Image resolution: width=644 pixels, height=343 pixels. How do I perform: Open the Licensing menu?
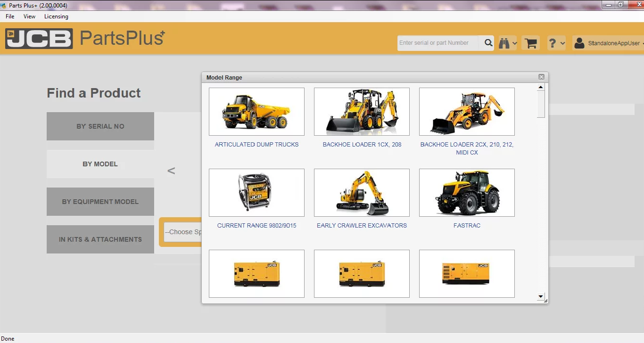coord(56,16)
